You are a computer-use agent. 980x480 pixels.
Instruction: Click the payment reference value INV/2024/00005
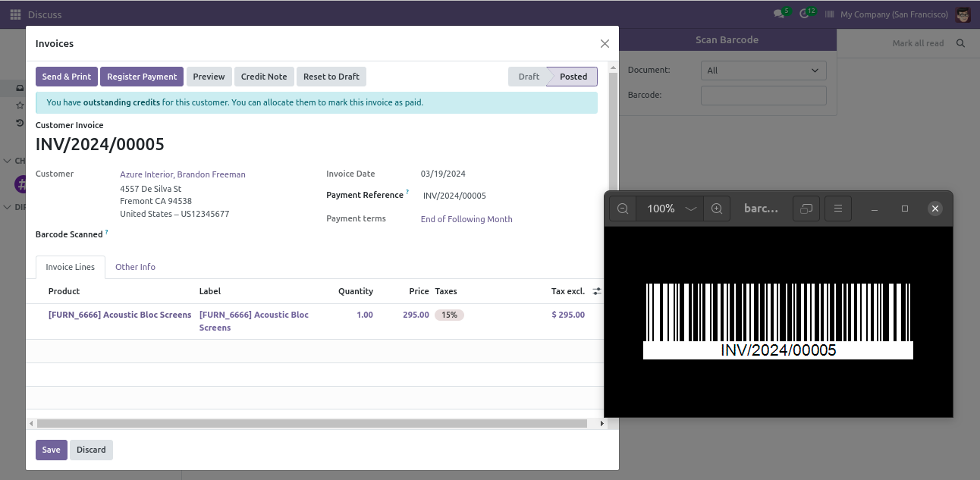(454, 196)
